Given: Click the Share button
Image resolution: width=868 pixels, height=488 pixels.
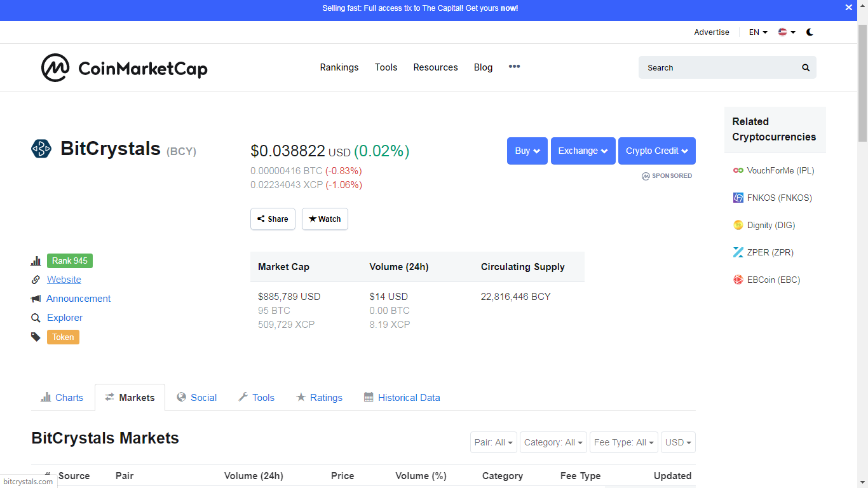Looking at the screenshot, I should [273, 219].
